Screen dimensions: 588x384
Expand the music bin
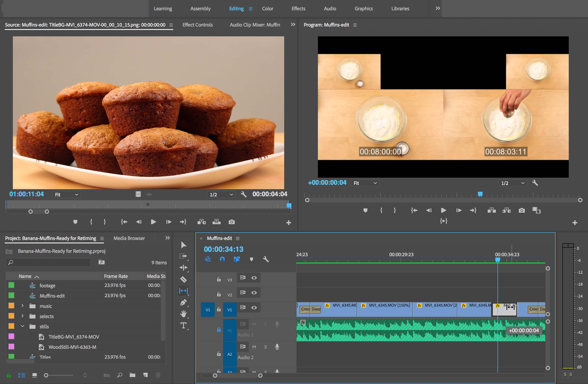tap(22, 306)
